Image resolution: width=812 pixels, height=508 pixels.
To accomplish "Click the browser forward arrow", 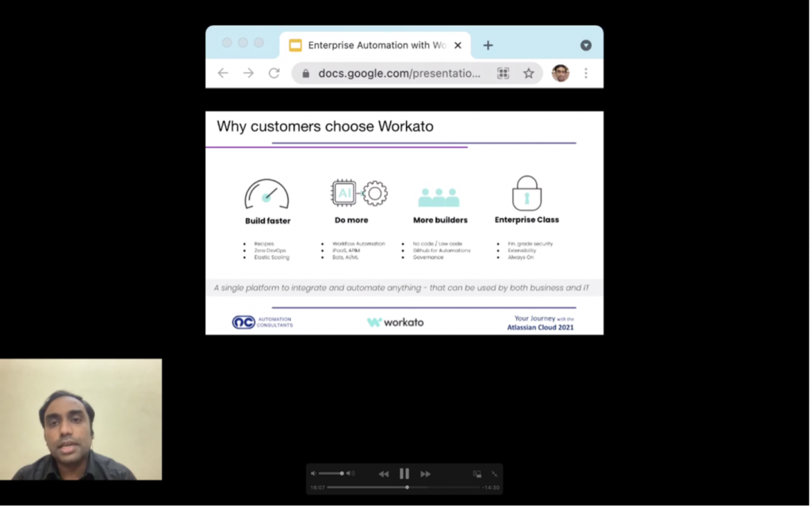I will 248,74.
